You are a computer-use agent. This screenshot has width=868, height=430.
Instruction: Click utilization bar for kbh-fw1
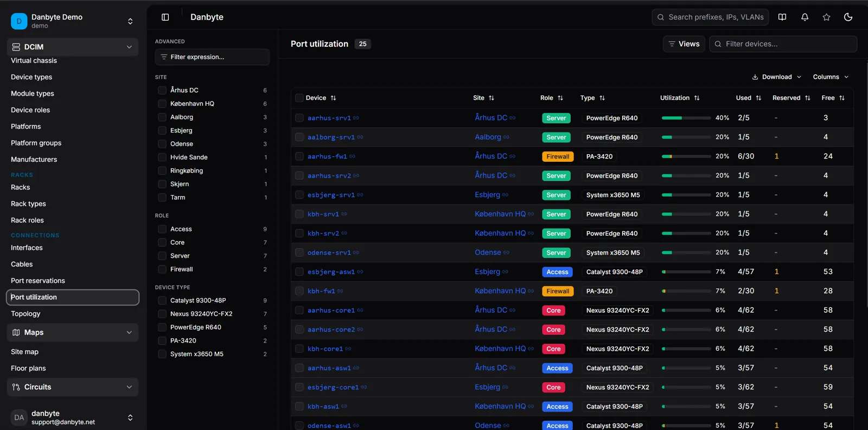click(686, 291)
